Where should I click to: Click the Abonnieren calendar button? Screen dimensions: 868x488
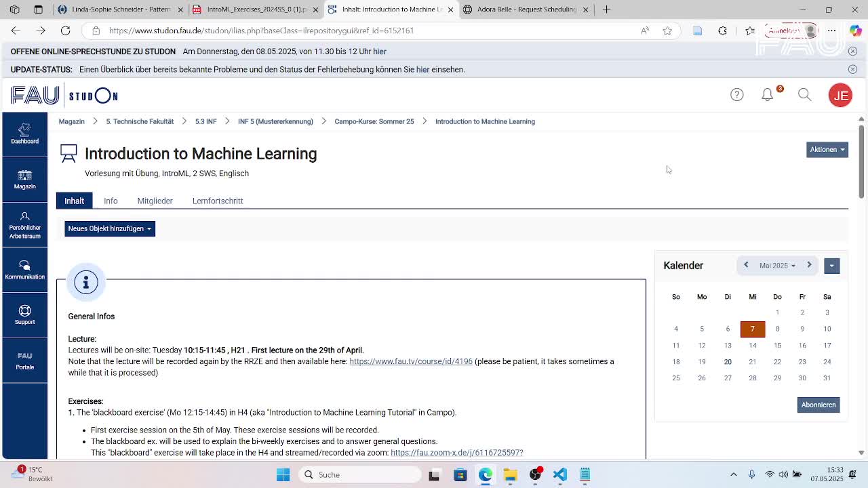coord(818,405)
